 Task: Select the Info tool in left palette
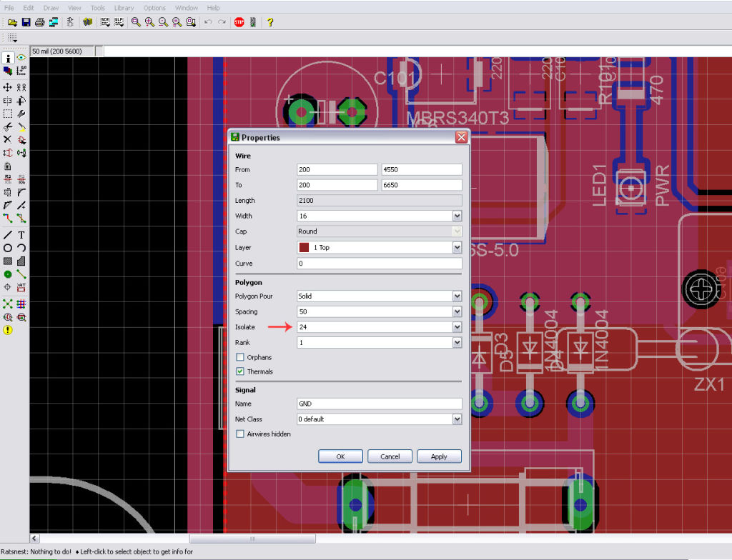pyautogui.click(x=8, y=58)
